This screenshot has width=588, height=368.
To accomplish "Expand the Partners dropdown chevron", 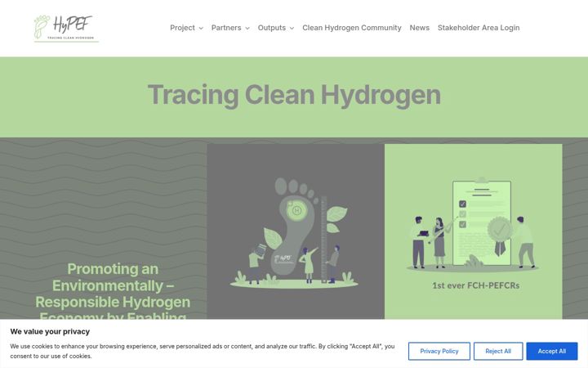I will [247, 28].
